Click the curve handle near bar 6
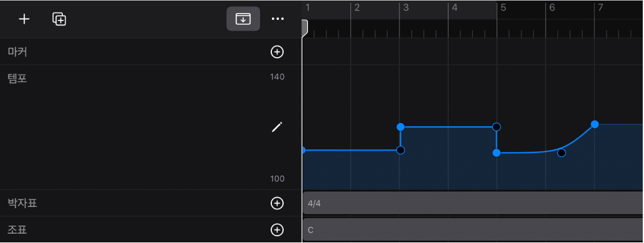This screenshot has width=644, height=243. point(561,153)
